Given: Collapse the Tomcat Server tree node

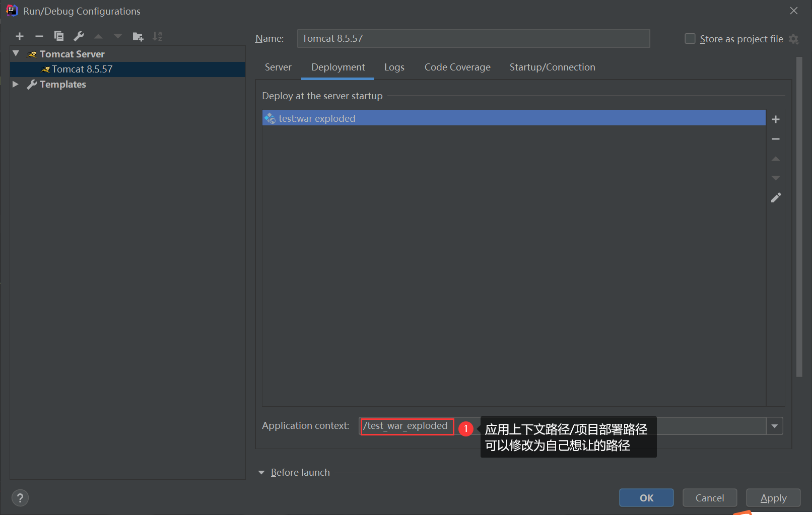Looking at the screenshot, I should [x=16, y=53].
